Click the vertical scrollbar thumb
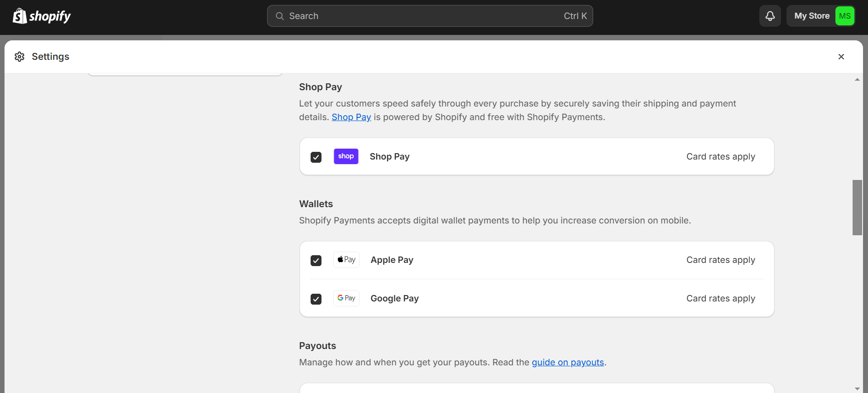868x393 pixels. click(857, 208)
